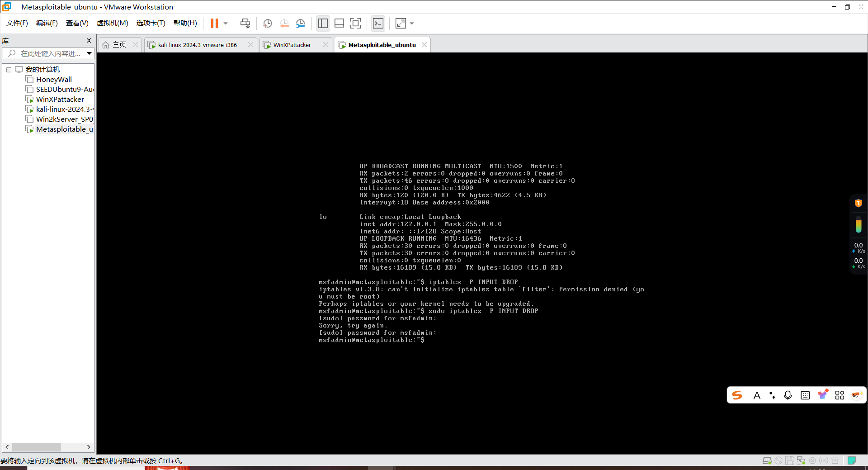
Task: Open the 查看(V) menu
Action: tap(77, 23)
